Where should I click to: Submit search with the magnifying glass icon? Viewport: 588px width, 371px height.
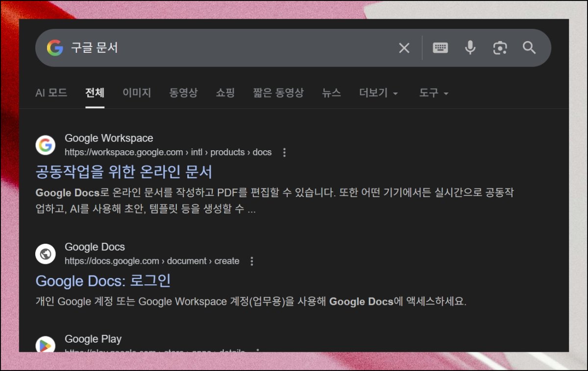pyautogui.click(x=529, y=47)
